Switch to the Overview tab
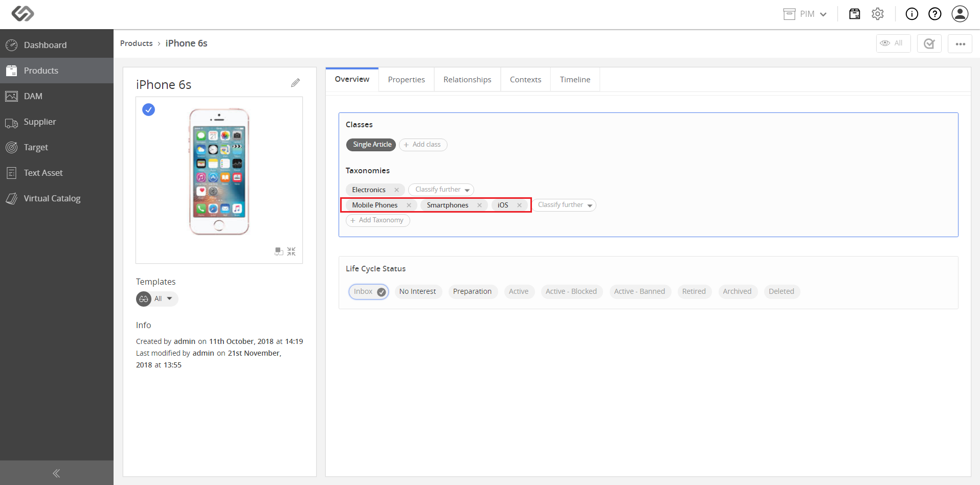This screenshot has height=485, width=980. click(x=352, y=79)
